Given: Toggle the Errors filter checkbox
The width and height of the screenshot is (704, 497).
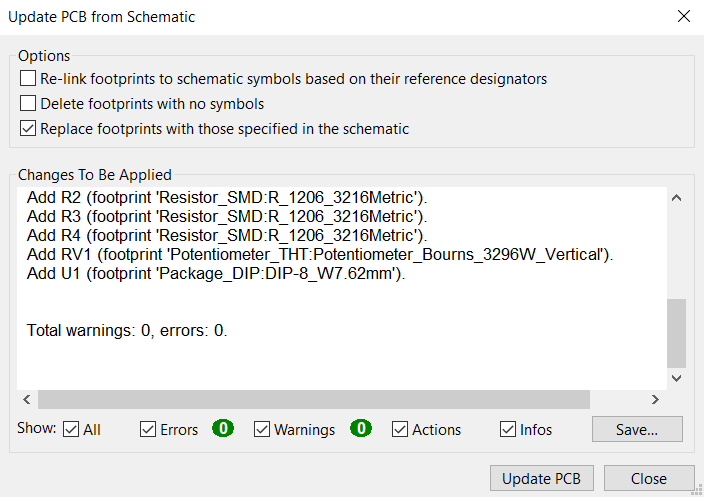Looking at the screenshot, I should pos(148,429).
